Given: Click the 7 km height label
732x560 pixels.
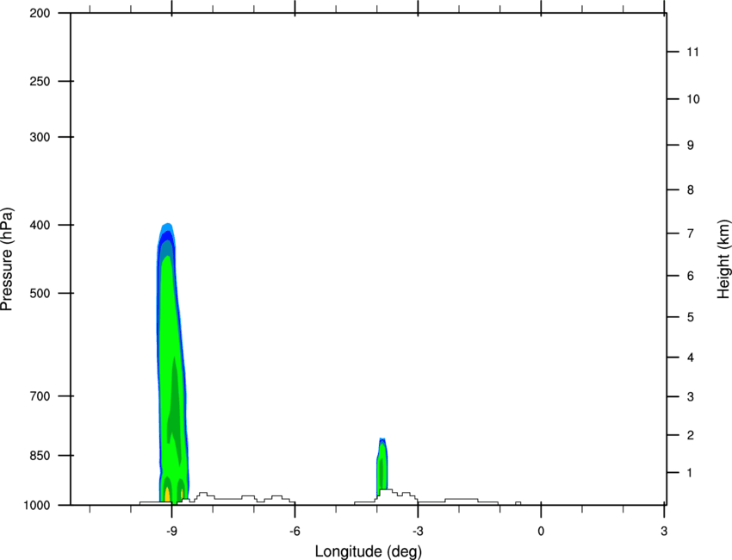Looking at the screenshot, I should click(x=691, y=233).
